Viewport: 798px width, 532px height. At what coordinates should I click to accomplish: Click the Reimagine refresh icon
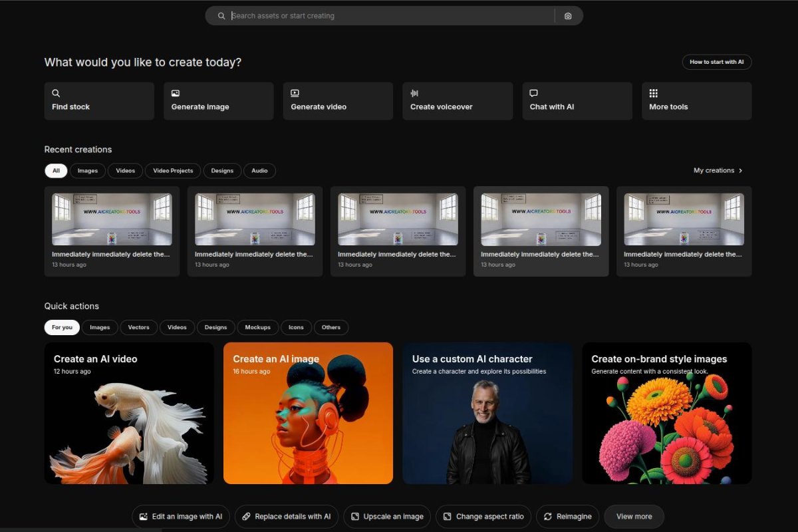(x=548, y=517)
